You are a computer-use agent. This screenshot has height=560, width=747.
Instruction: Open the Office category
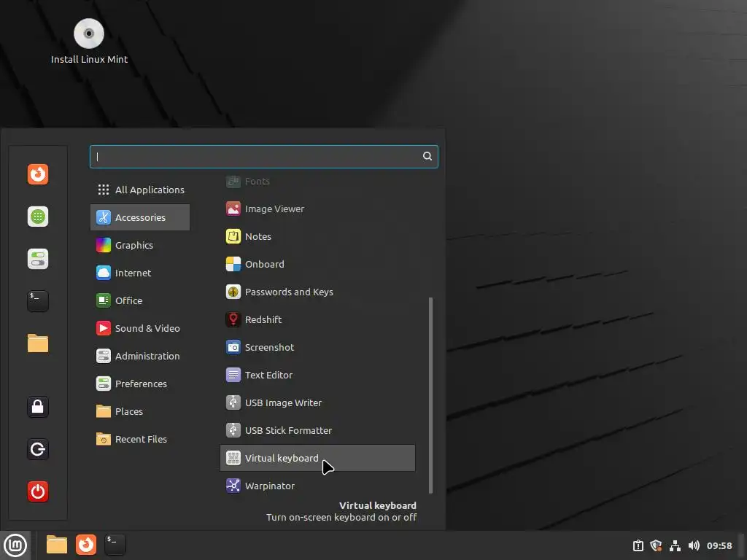[x=140, y=300]
